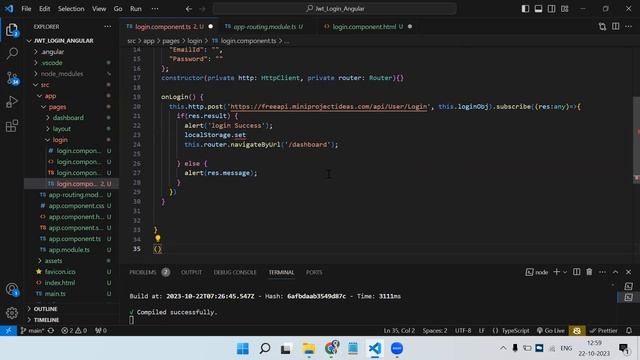Click the Explorer more actions ellipsis
The width and height of the screenshot is (640, 360).
pyautogui.click(x=107, y=27)
